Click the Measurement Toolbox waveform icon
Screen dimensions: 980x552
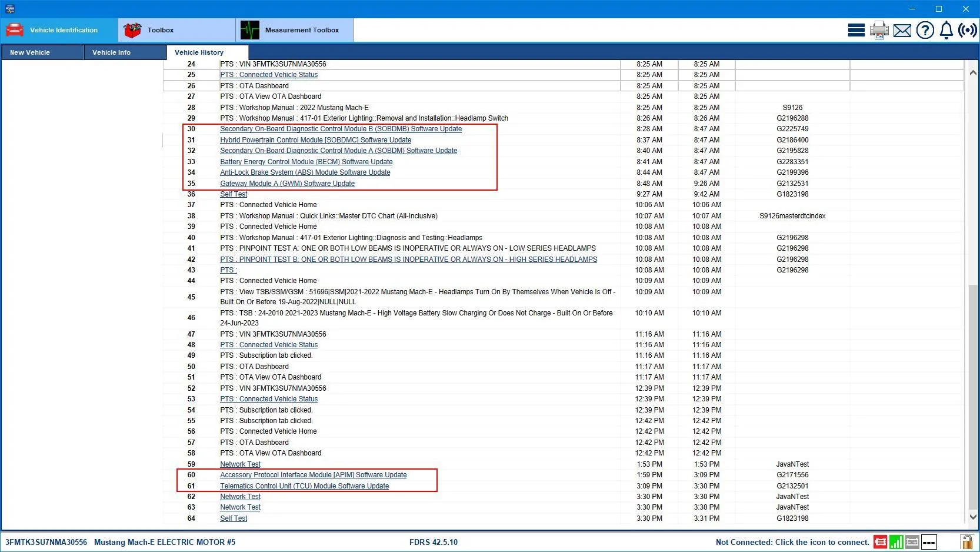click(x=250, y=30)
